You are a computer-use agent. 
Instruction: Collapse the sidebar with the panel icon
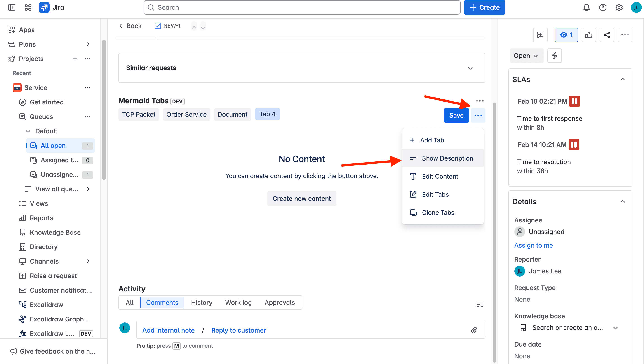(12, 7)
